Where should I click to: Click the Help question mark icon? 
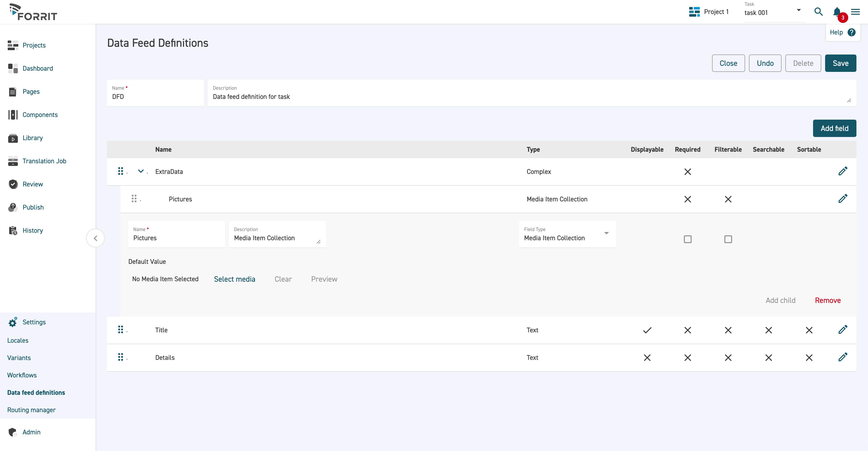tap(851, 32)
